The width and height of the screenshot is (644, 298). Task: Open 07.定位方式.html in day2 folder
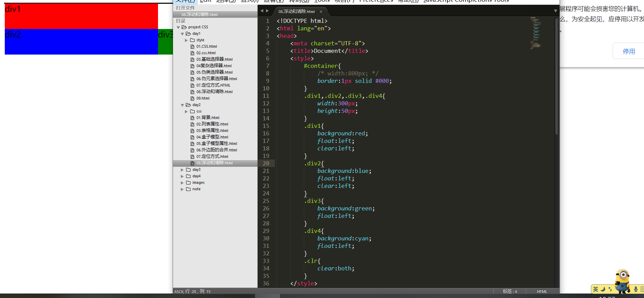(x=212, y=157)
